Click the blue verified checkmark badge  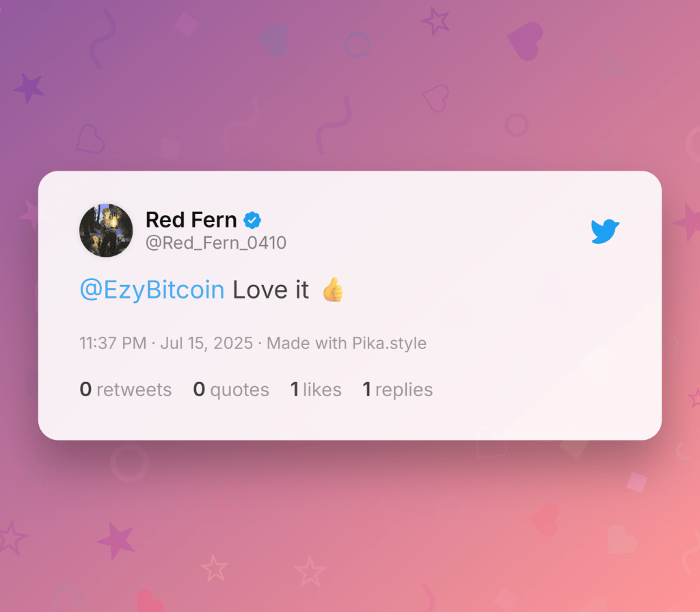tap(252, 220)
